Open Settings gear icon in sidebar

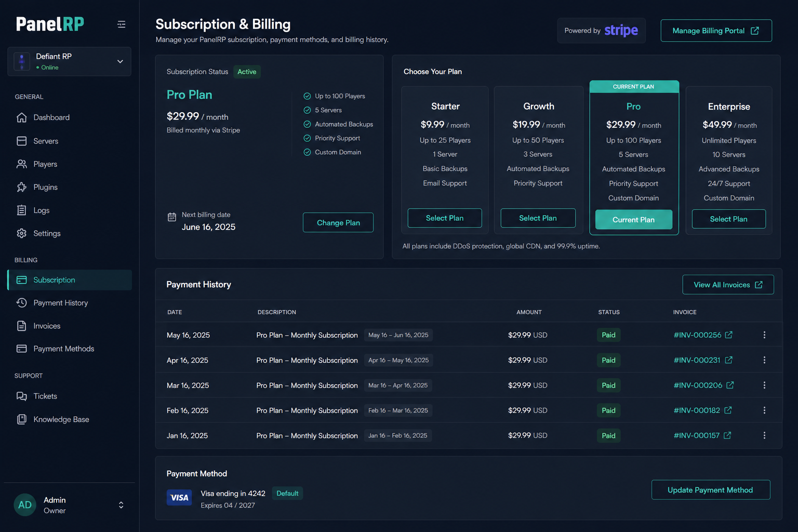click(x=22, y=233)
